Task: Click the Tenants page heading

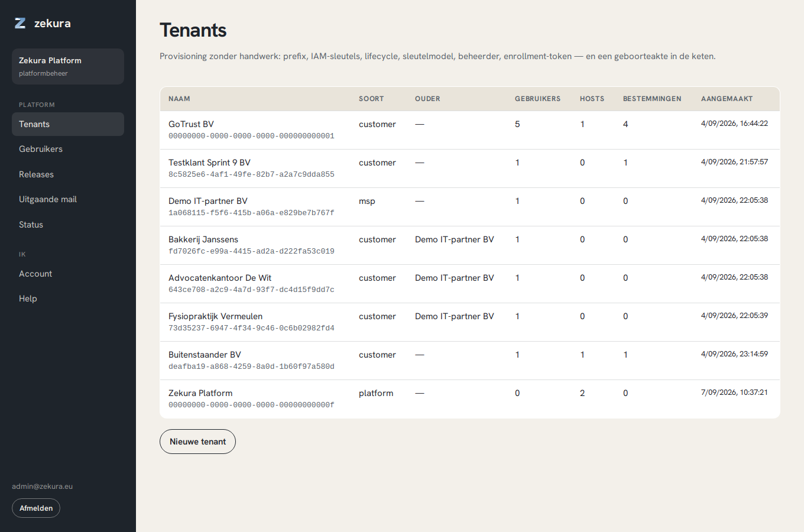Action: (x=193, y=30)
